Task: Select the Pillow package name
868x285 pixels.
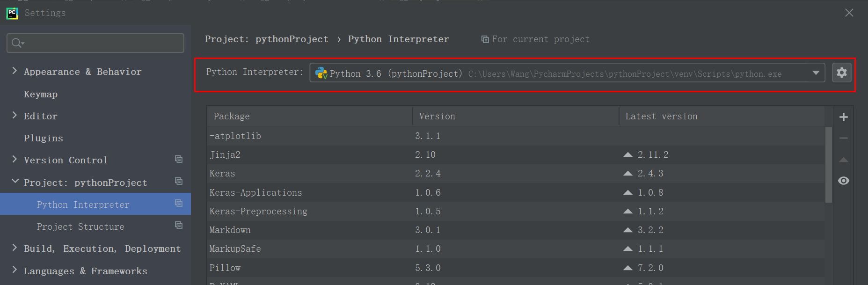Action: 225,268
